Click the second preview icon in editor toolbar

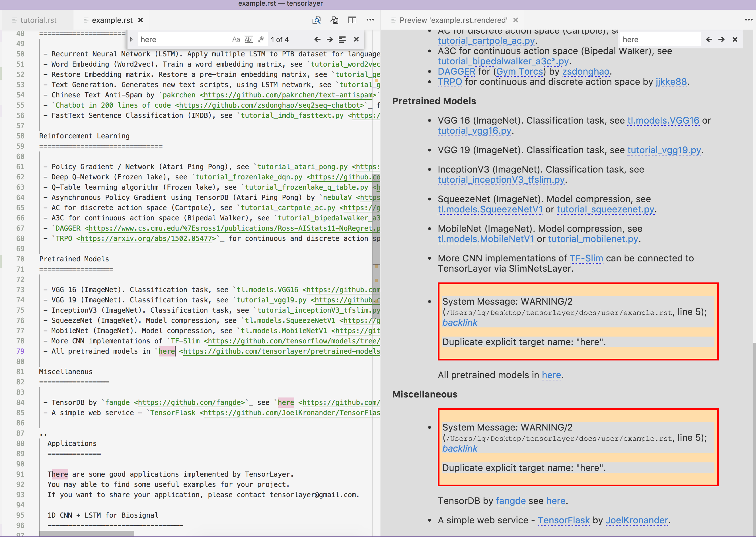(334, 20)
